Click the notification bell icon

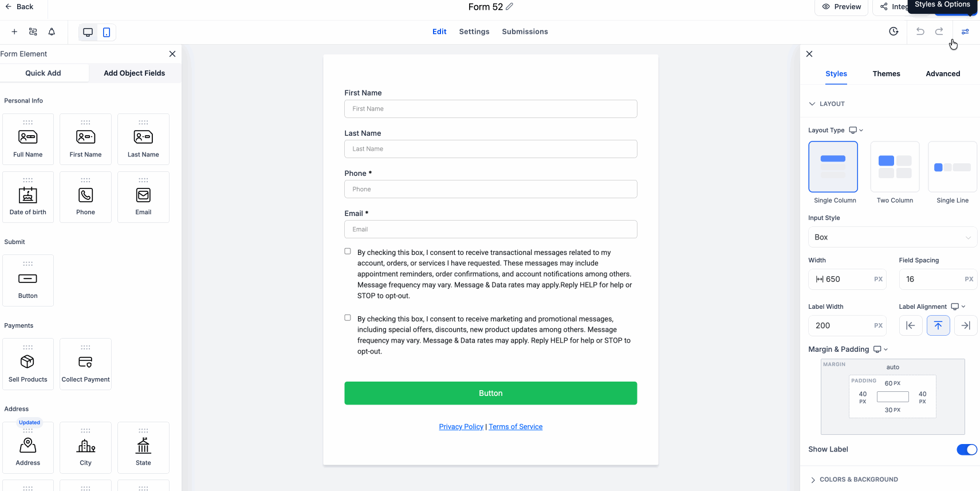click(x=52, y=32)
